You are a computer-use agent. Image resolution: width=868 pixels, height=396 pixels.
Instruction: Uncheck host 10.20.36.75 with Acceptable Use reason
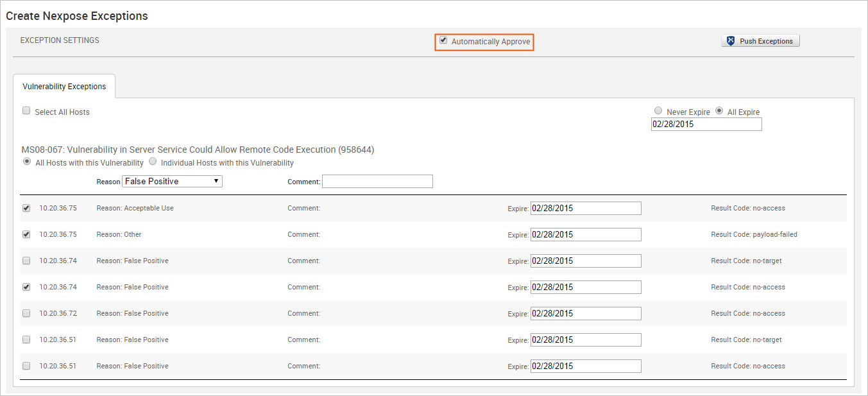26,208
